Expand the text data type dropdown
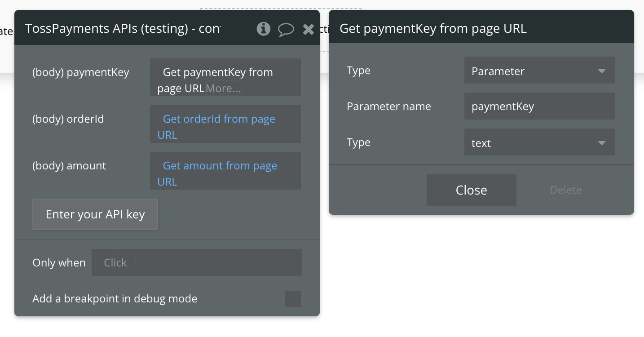The height and width of the screenshot is (337, 644). [539, 143]
